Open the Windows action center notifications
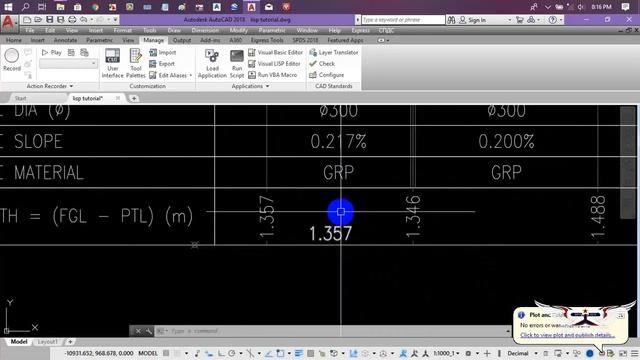 [625, 7]
